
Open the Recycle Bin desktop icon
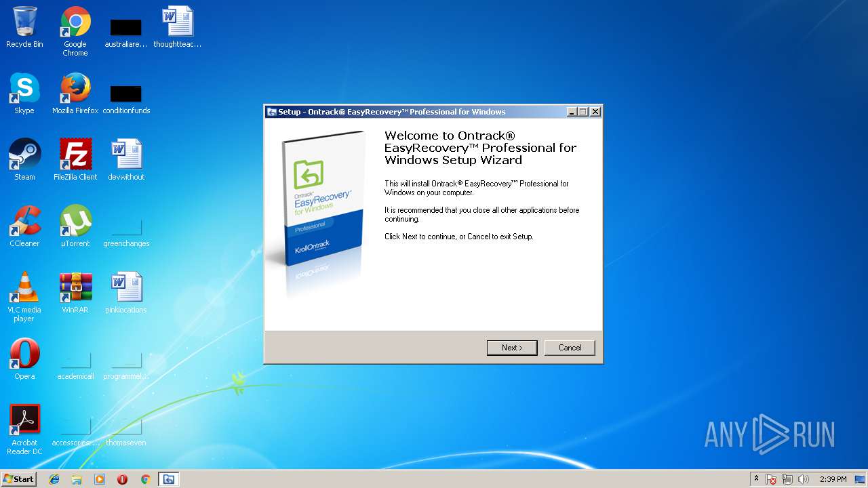coord(24,27)
